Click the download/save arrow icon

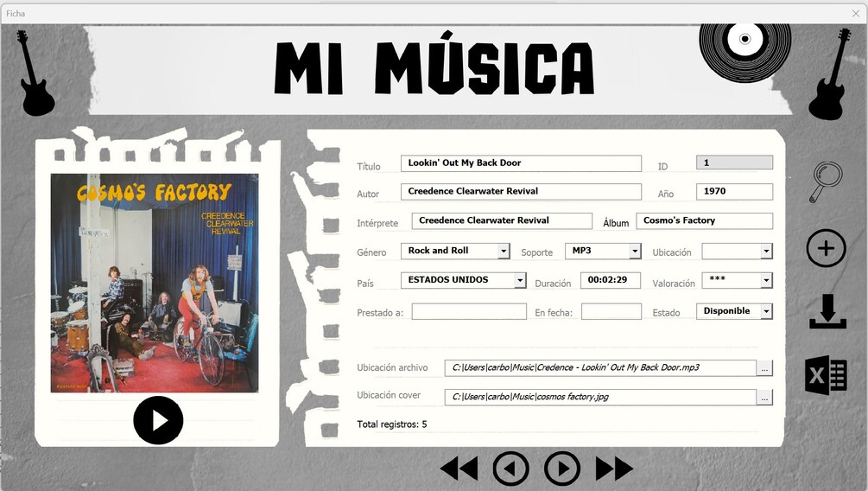coord(827,311)
